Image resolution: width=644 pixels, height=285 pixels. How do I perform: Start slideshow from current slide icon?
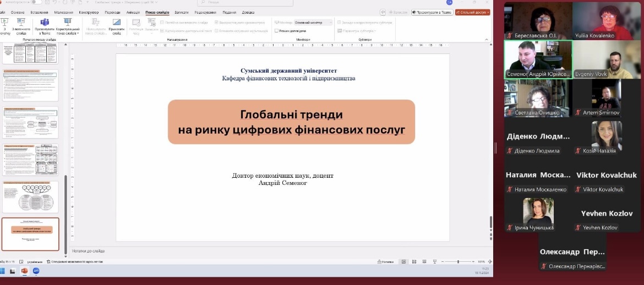pyautogui.click(x=21, y=23)
